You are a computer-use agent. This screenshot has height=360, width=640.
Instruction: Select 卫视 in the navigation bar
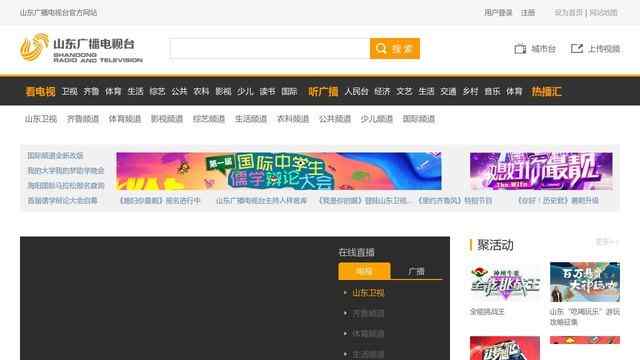tap(69, 91)
